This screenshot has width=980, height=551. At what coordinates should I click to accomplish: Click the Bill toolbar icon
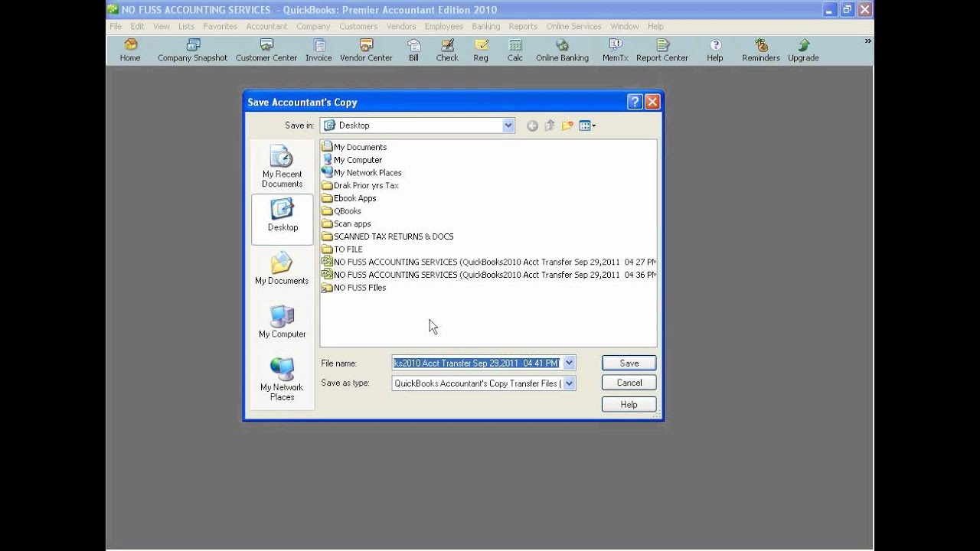pos(413,51)
